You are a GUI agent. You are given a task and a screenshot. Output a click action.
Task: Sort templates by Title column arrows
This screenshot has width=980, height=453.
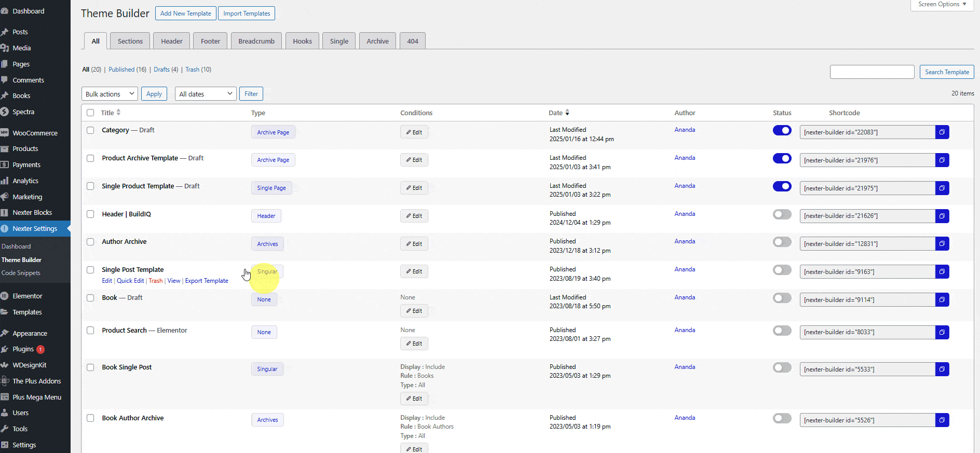[118, 113]
